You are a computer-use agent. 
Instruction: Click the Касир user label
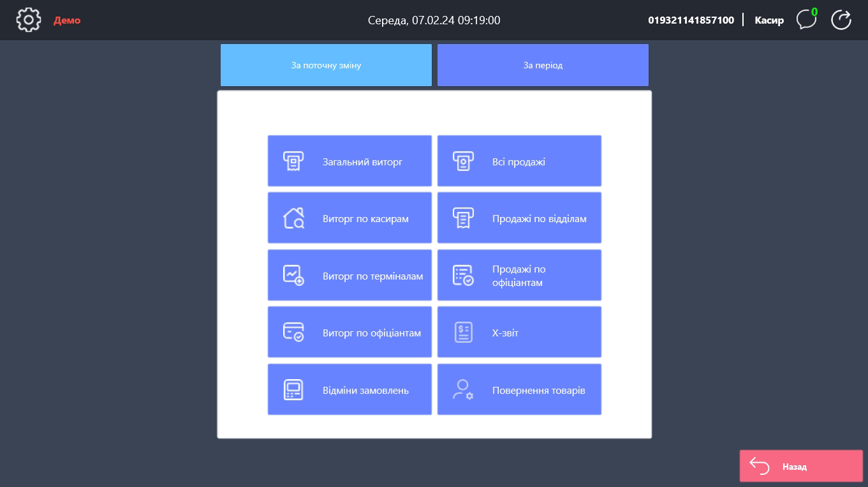click(769, 20)
